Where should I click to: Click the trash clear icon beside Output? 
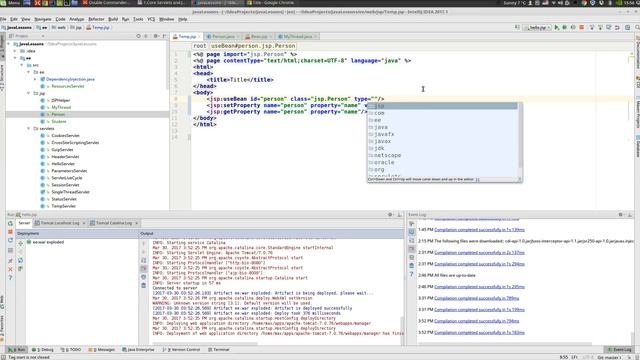coord(144,285)
